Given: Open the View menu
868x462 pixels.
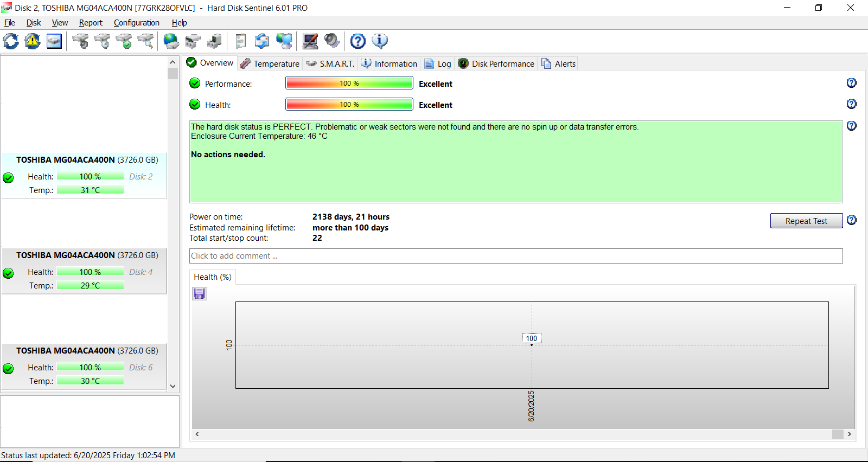Looking at the screenshot, I should coord(60,23).
